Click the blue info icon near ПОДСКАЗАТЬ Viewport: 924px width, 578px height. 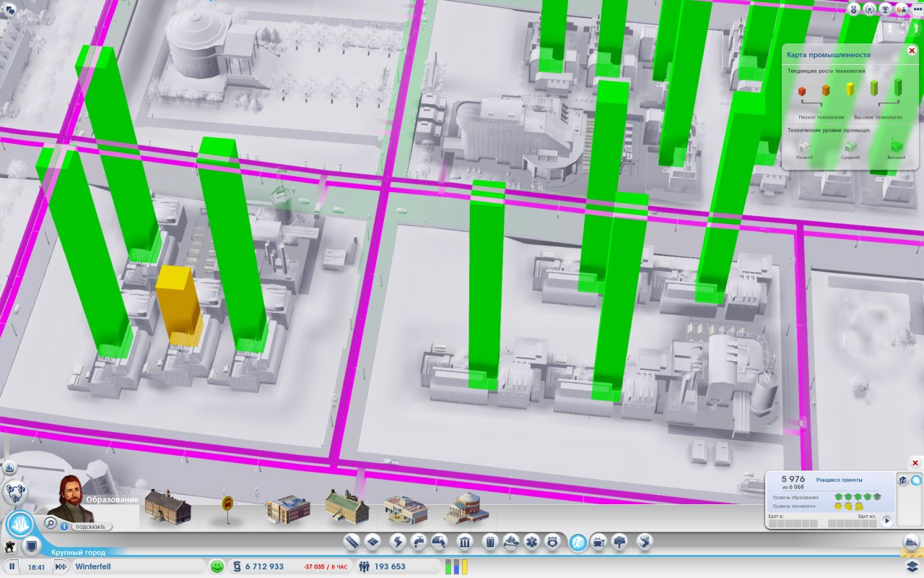[64, 527]
